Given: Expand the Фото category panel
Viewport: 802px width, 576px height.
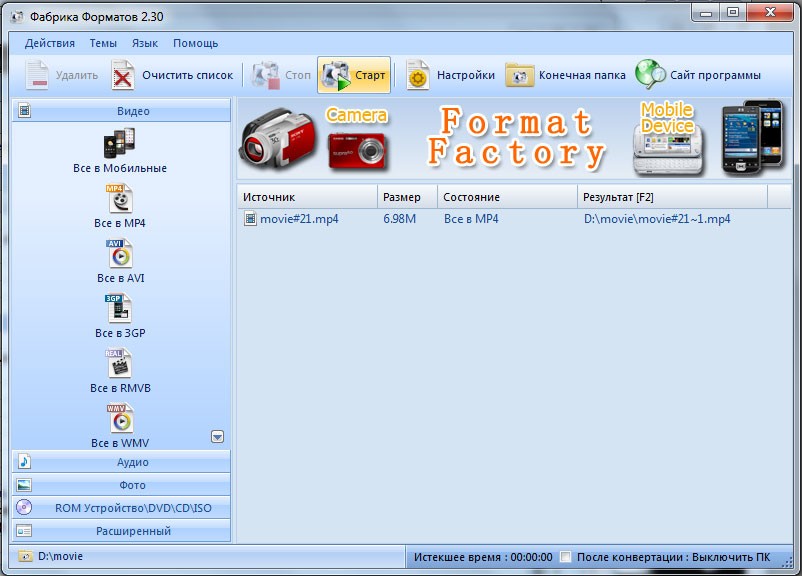Looking at the screenshot, I should [122, 485].
